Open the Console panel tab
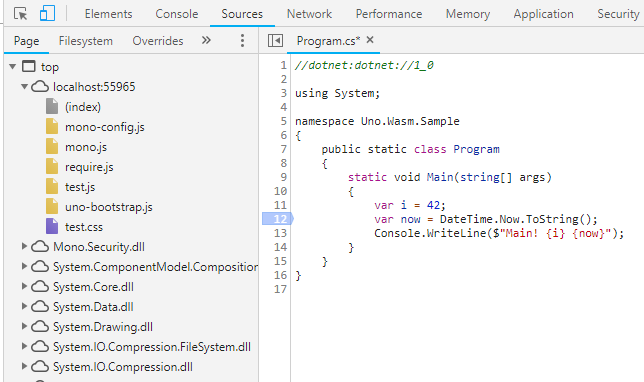Image resolution: width=644 pixels, height=382 pixels. [177, 14]
